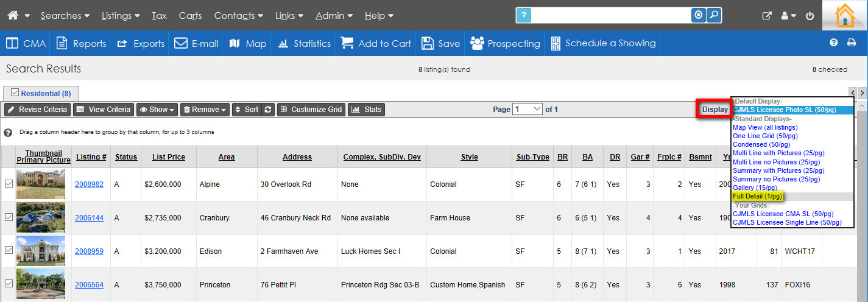Toggle the Residential tab checkbox
Screen dimensions: 868x302
point(15,93)
